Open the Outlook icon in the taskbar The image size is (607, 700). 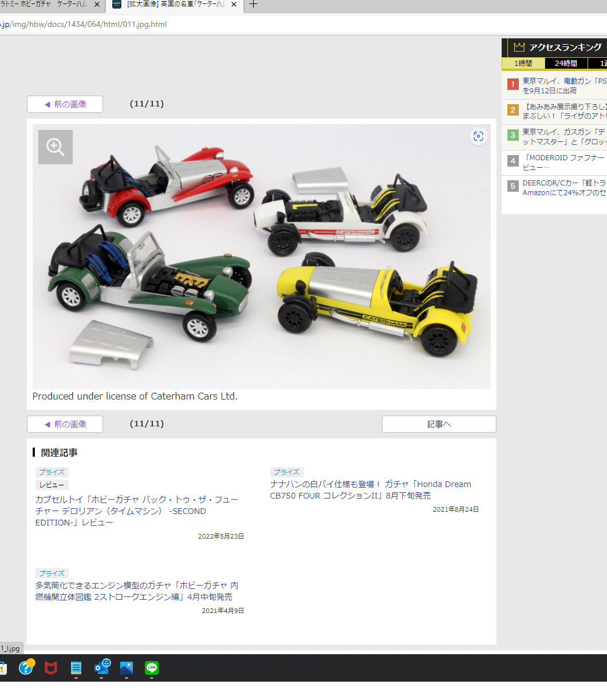(x=102, y=667)
